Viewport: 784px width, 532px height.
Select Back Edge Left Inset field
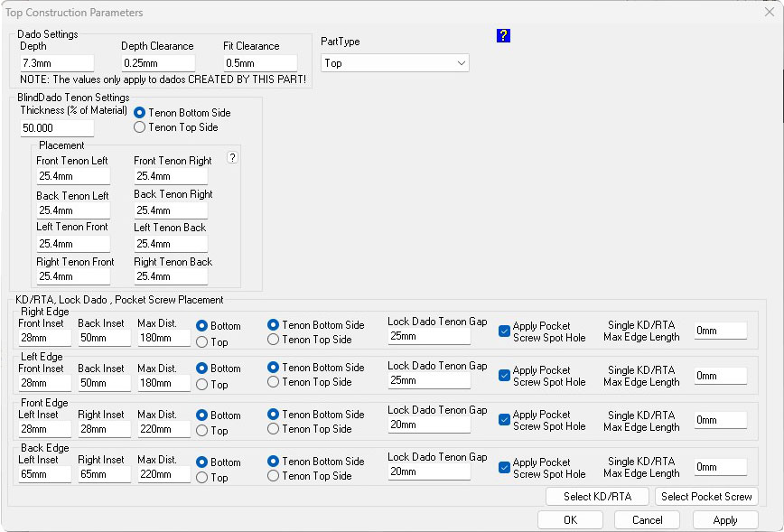[x=44, y=475]
